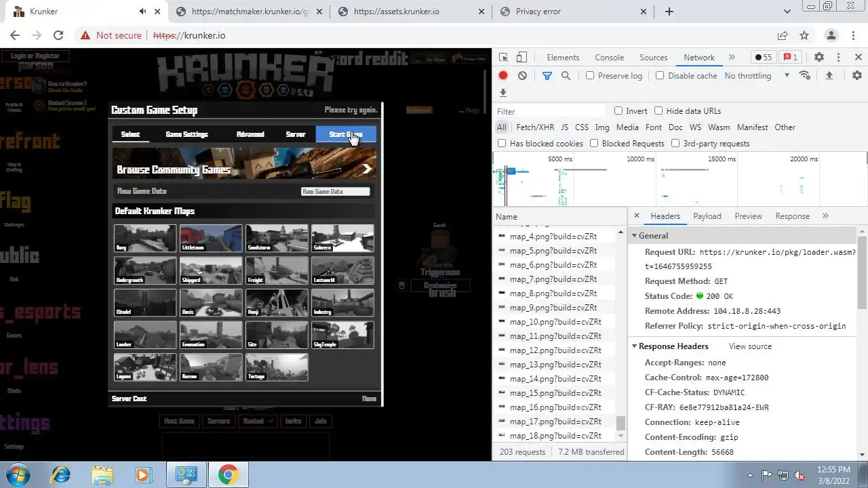
Task: Open Windows Explorer folder on taskbar
Action: click(102, 474)
